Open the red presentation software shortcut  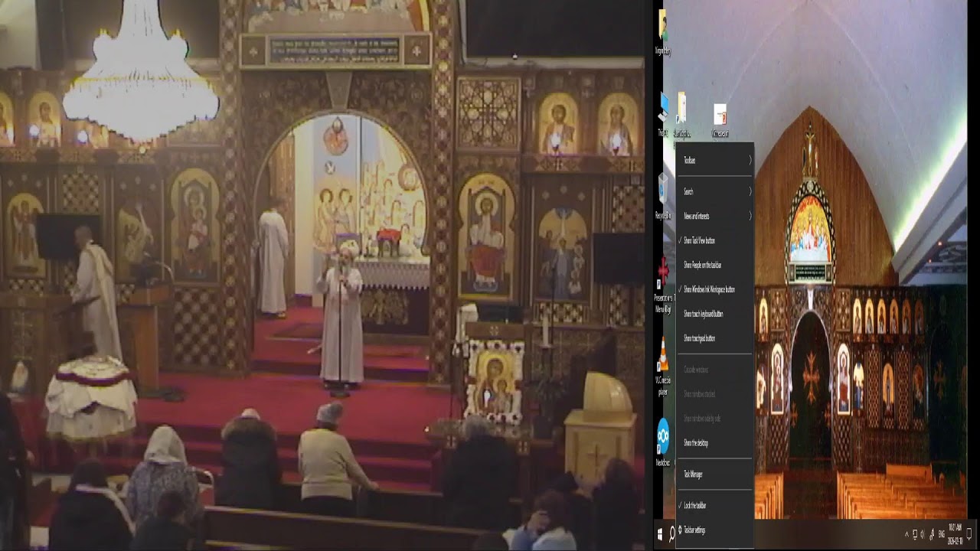663,285
